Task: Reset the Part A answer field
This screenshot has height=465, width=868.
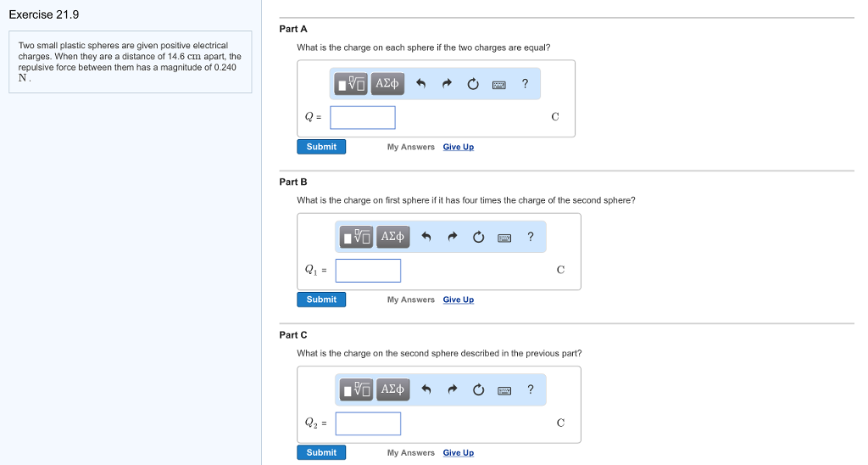Action: pos(473,83)
